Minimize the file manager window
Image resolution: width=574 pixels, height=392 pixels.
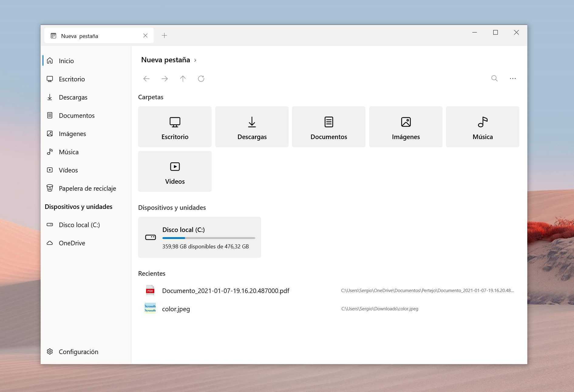[475, 32]
